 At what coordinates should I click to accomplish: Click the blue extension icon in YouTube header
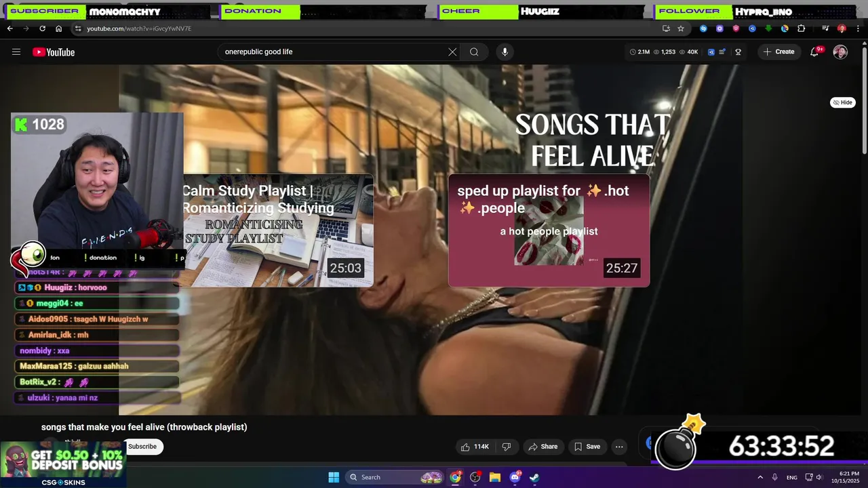[711, 52]
